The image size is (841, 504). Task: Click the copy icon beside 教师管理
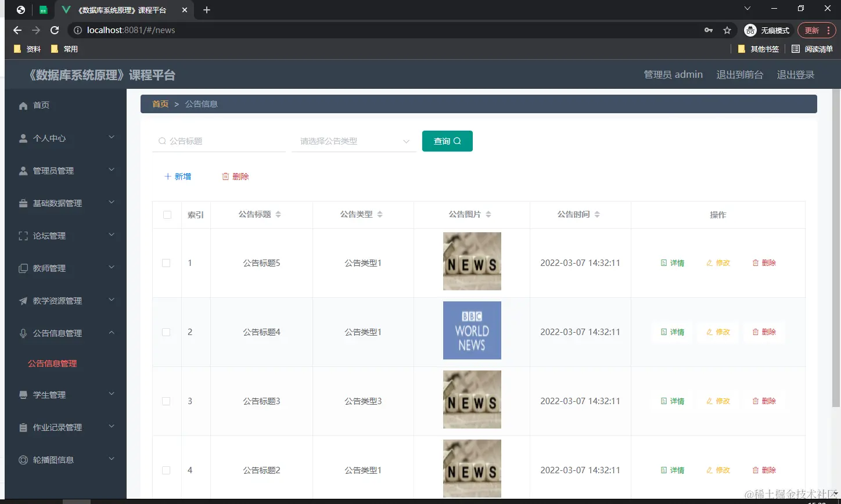[23, 268]
